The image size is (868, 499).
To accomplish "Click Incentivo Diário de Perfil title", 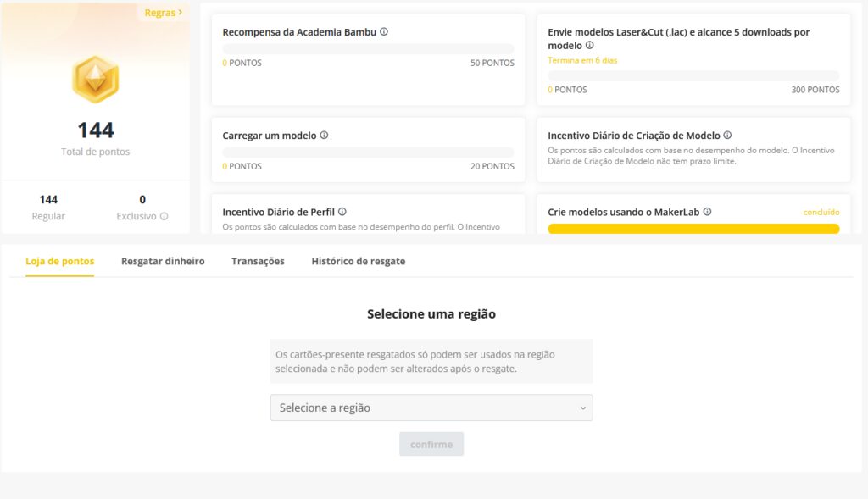I will 278,212.
